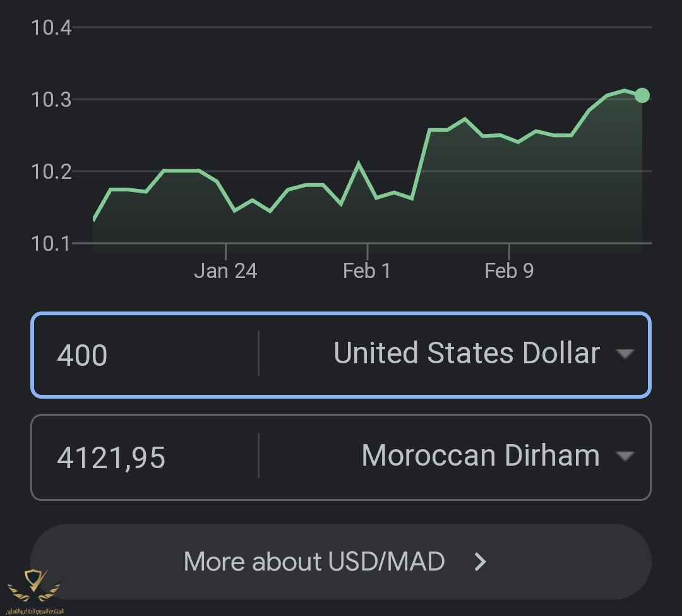
Task: Click the 10.4 axis label
Action: pos(52,28)
